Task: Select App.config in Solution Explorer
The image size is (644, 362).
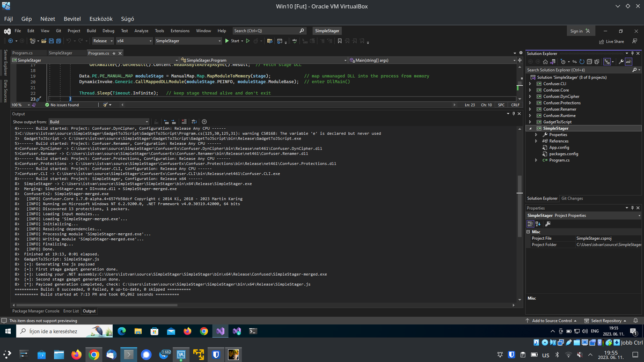Action: click(x=559, y=147)
